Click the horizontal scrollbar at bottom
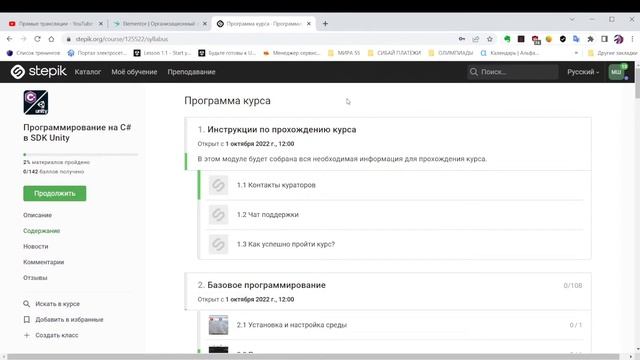 313,357
